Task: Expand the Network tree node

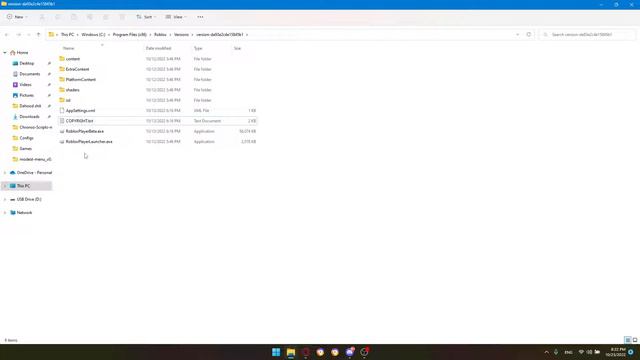Action: [5, 213]
